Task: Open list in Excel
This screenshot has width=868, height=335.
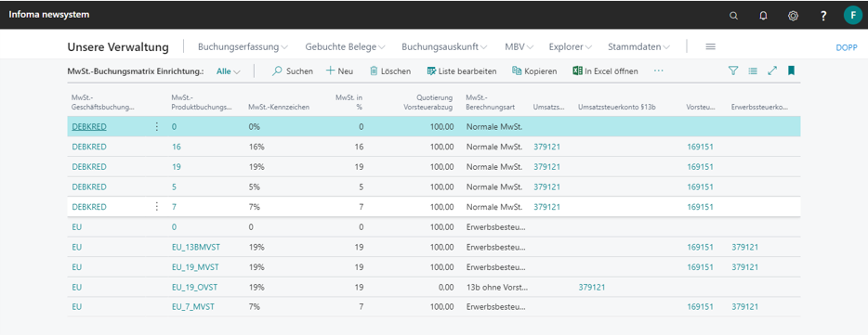Action: pos(605,71)
